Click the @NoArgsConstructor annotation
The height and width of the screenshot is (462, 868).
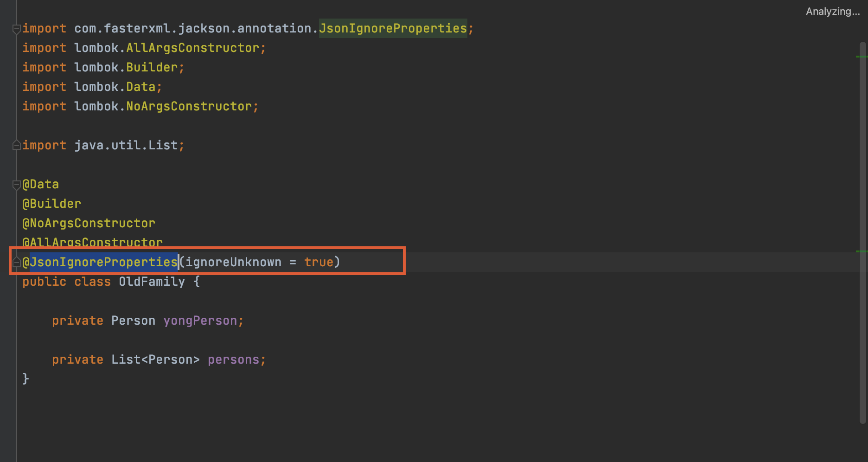pos(89,223)
